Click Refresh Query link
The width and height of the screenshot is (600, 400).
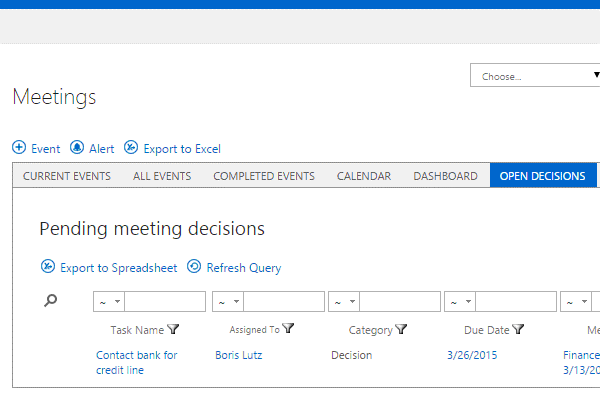244,268
